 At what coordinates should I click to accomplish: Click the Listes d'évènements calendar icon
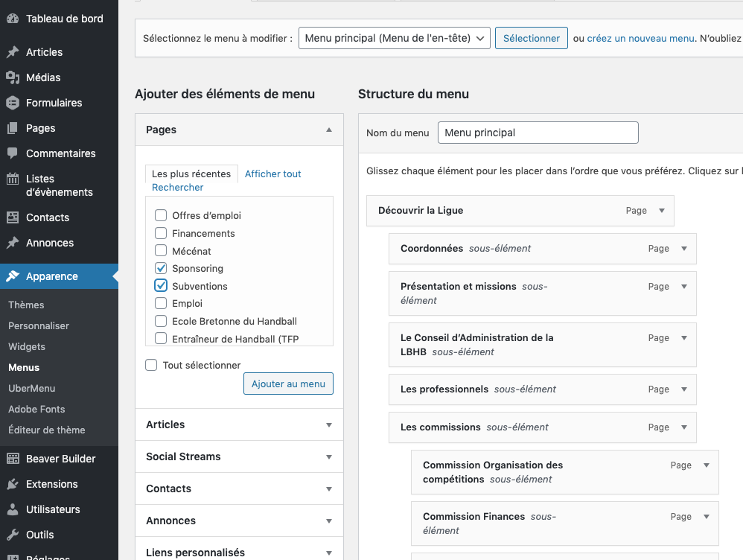[13, 179]
